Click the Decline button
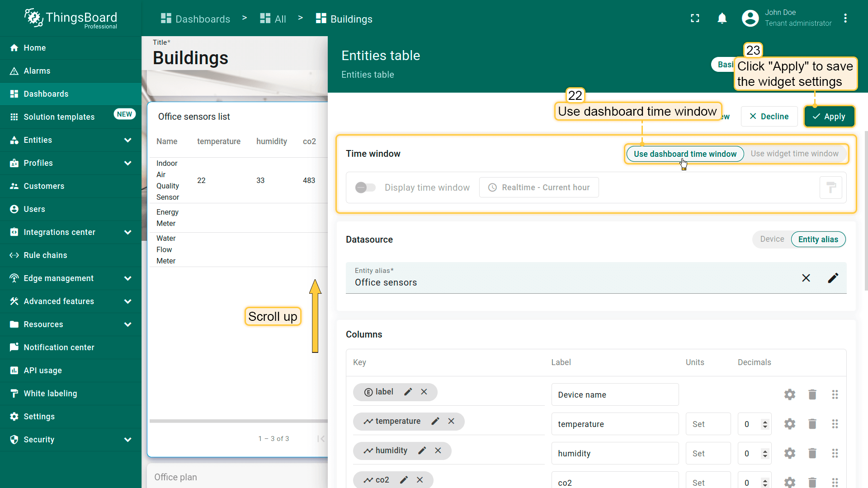This screenshot has width=868, height=488. (x=769, y=117)
